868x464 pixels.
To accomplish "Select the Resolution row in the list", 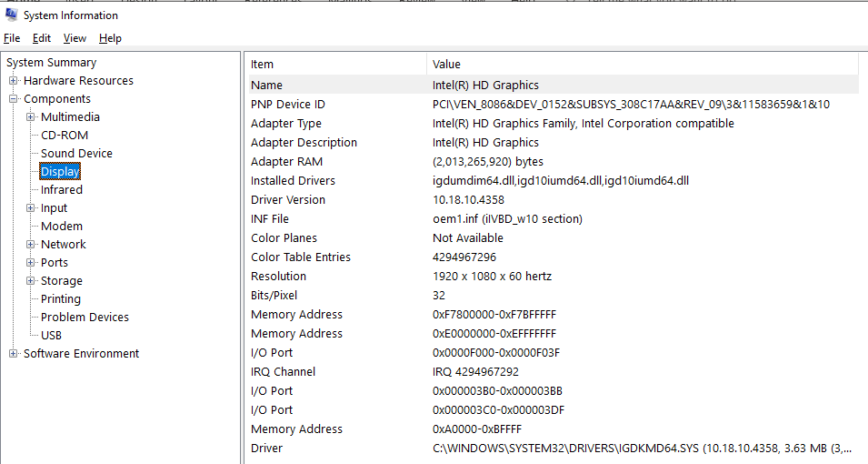I will tap(554, 276).
